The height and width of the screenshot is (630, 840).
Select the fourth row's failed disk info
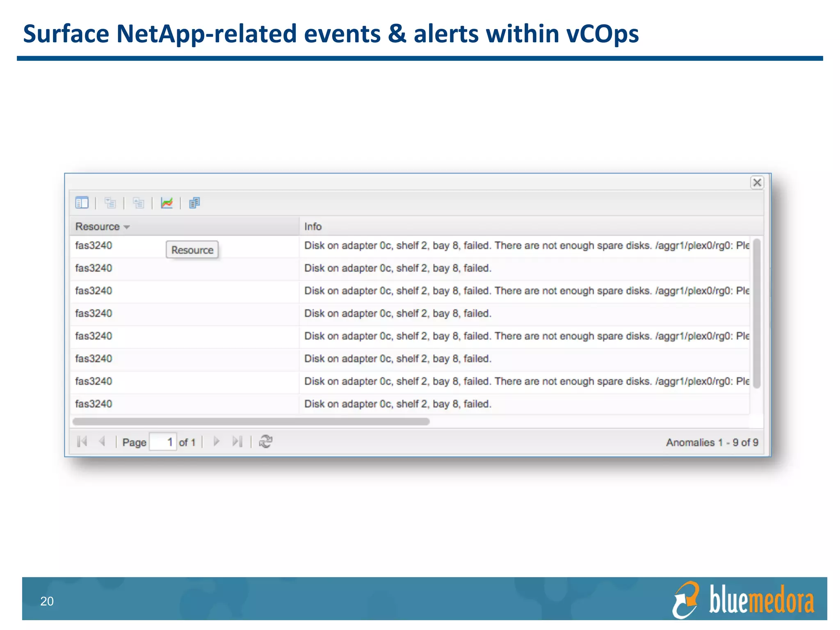[x=398, y=313]
